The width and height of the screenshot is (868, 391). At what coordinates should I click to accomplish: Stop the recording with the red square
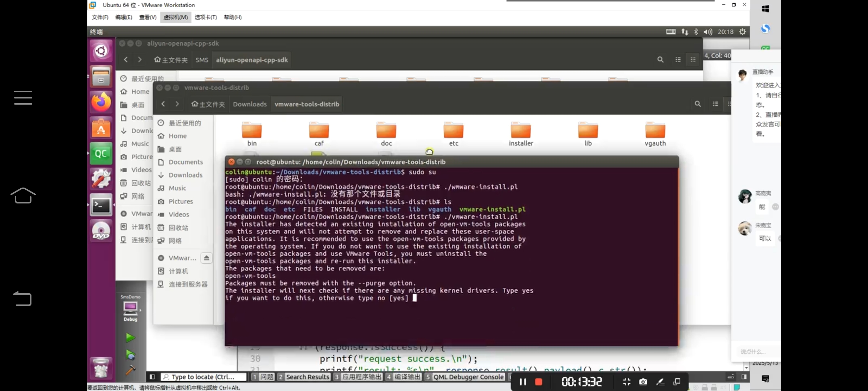[539, 382]
